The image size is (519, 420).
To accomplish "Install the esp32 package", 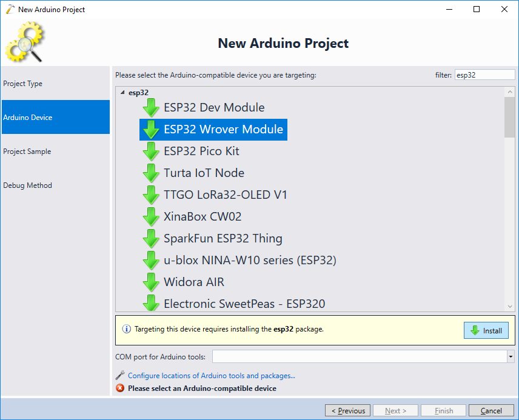I will tap(486, 330).
